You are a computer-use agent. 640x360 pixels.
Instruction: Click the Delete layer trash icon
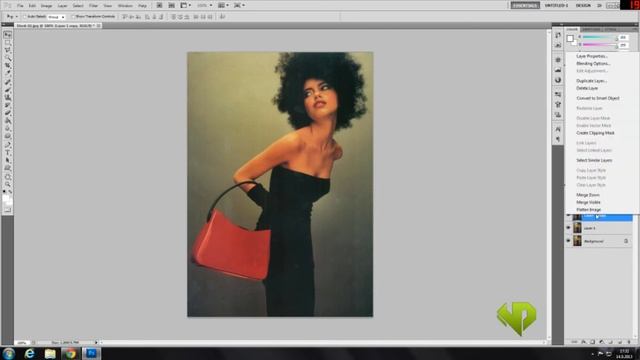pyautogui.click(x=629, y=342)
